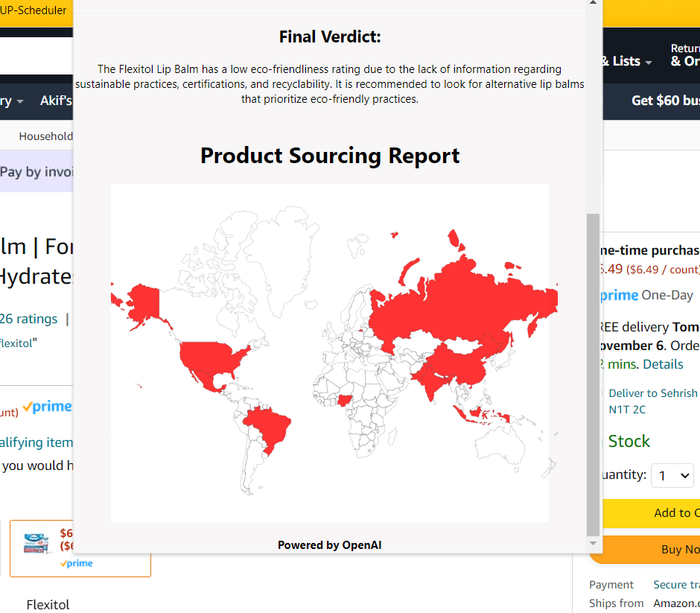
Task: Click the popup vertical scrollbar thumb
Action: [x=593, y=375]
